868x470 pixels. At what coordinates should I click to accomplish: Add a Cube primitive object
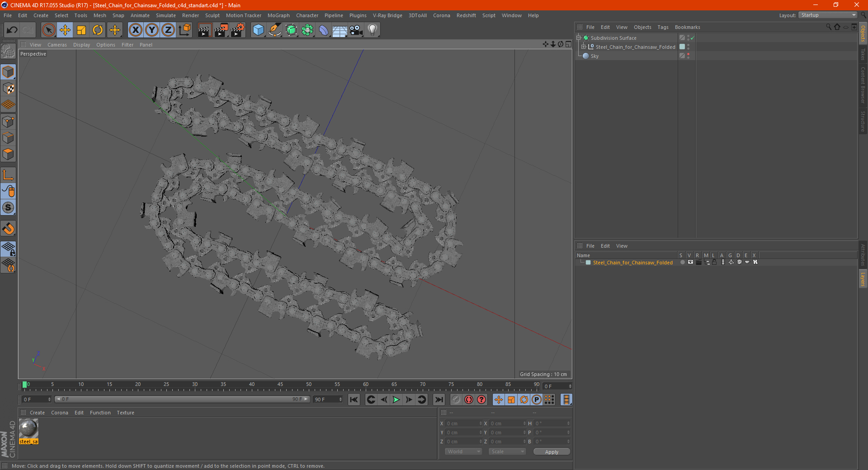click(x=258, y=30)
